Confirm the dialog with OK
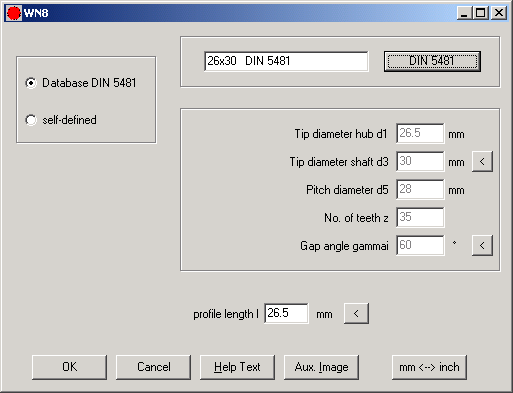 pos(69,367)
